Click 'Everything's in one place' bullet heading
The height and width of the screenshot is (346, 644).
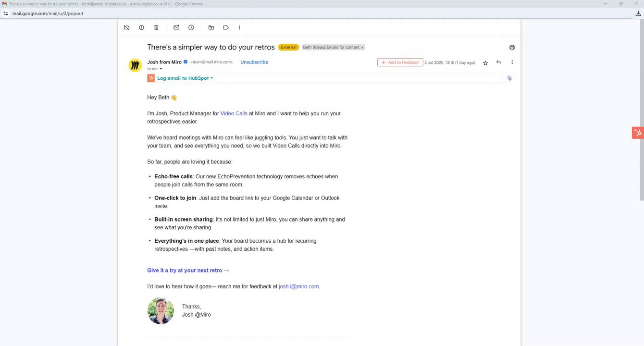click(x=186, y=241)
